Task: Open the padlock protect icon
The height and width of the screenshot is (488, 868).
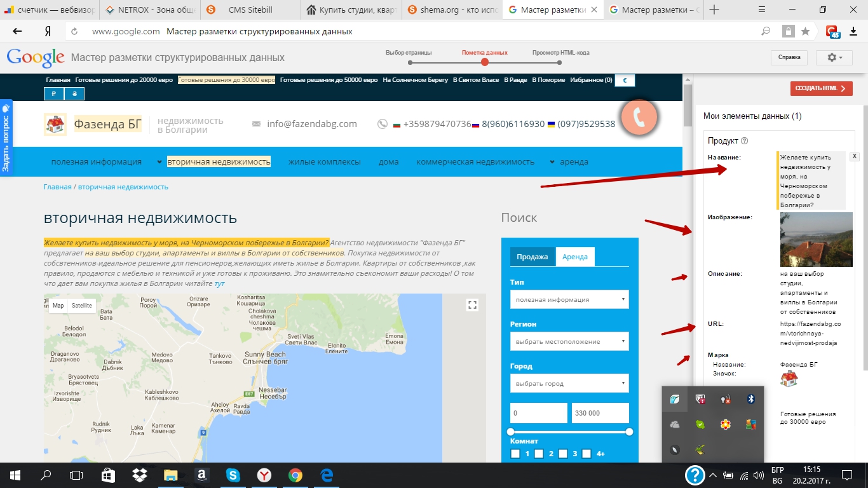Action: pos(789,31)
